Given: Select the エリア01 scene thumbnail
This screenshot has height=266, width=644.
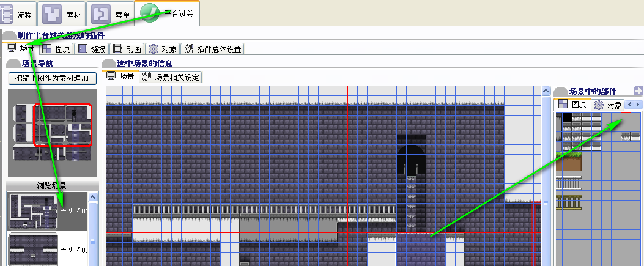Looking at the screenshot, I should pos(33,212).
